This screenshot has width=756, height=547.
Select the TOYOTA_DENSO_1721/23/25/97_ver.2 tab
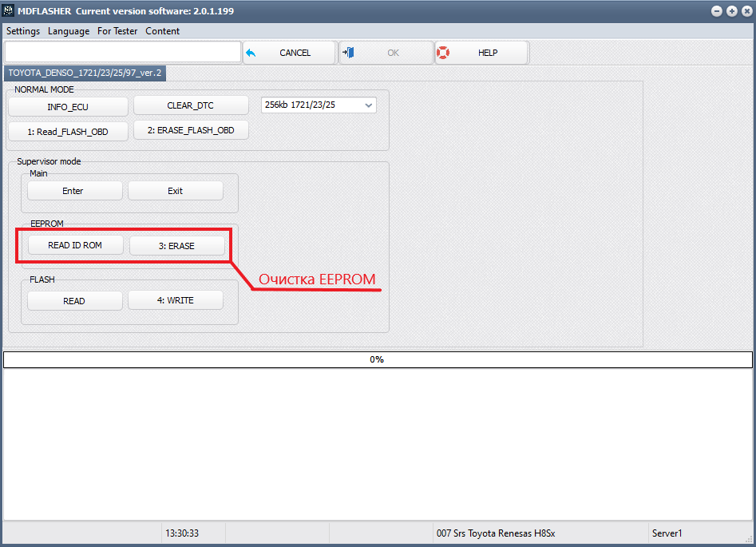[x=85, y=73]
